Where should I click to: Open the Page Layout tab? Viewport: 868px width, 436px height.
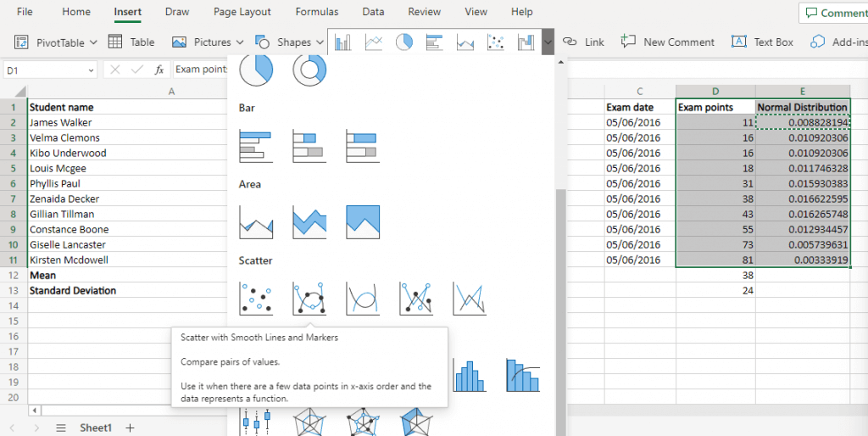(x=242, y=12)
